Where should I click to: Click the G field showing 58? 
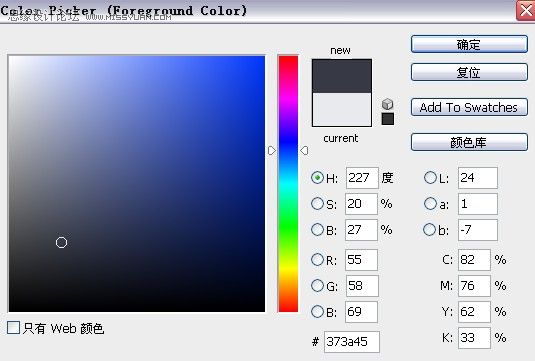click(x=362, y=286)
